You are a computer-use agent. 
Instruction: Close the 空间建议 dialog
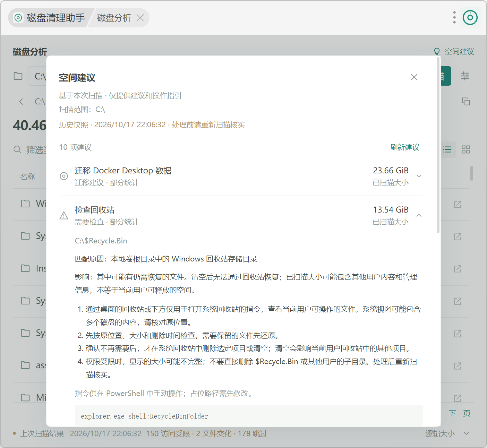(x=414, y=77)
